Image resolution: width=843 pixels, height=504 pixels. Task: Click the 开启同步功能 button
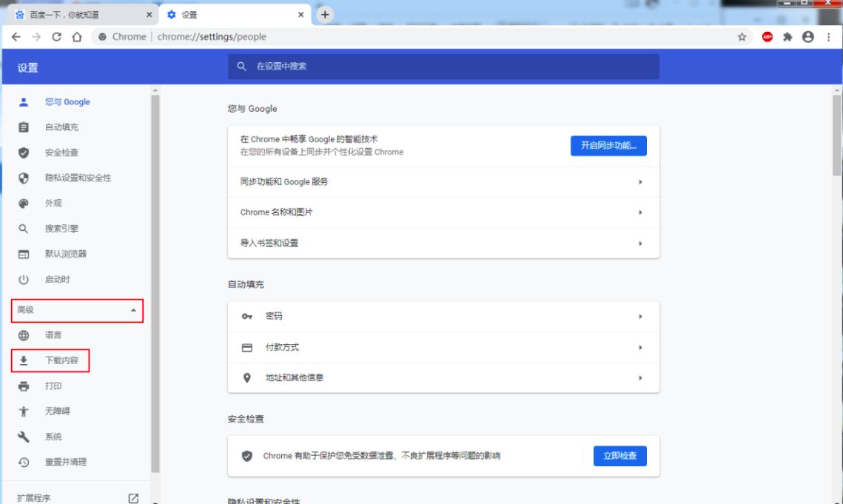pos(608,146)
